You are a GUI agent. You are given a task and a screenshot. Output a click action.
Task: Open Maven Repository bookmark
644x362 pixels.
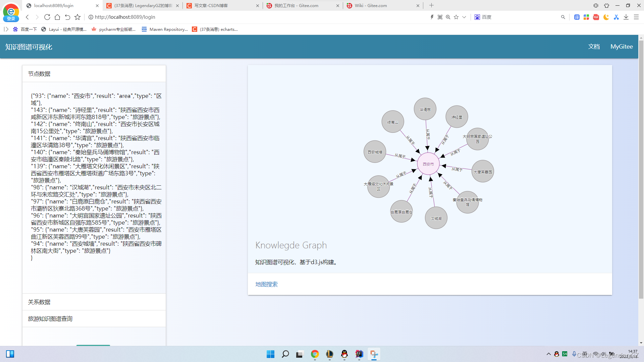click(165, 29)
